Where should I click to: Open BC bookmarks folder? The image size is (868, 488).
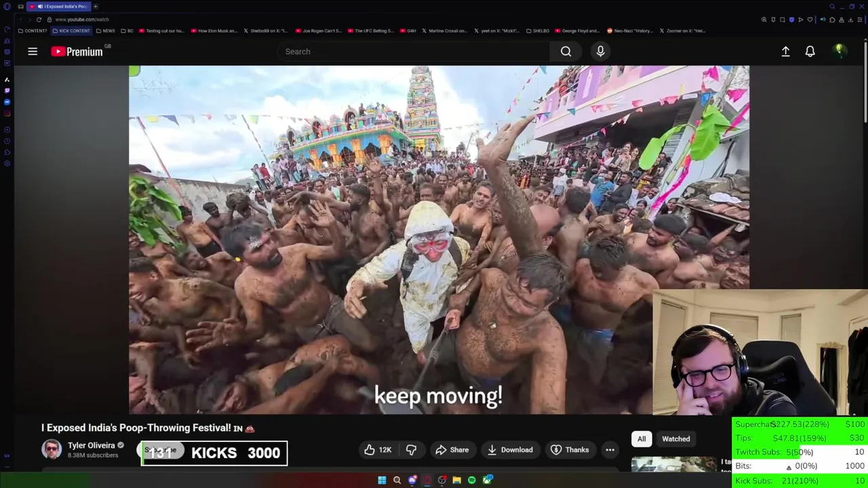coord(127,30)
